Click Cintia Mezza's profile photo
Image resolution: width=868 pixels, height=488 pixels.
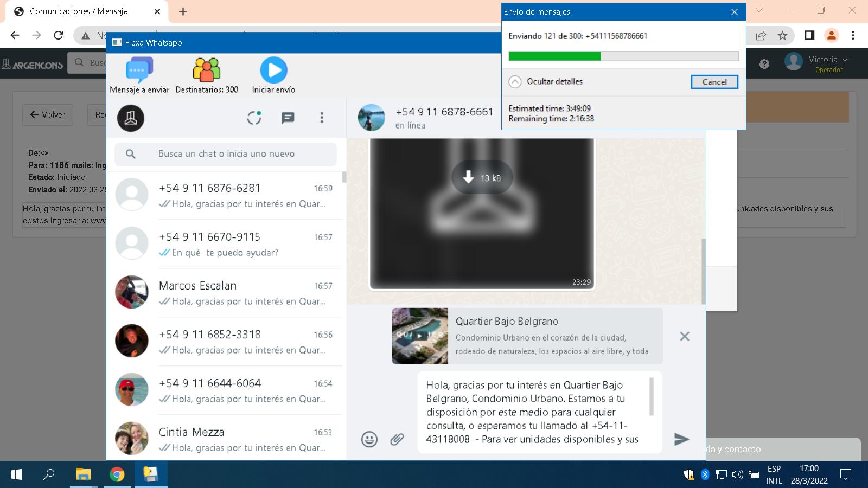coord(132,438)
